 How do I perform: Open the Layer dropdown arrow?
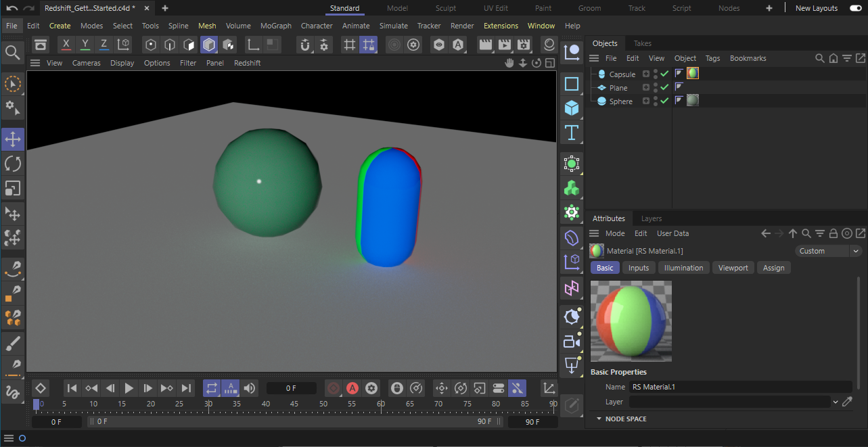tap(835, 402)
